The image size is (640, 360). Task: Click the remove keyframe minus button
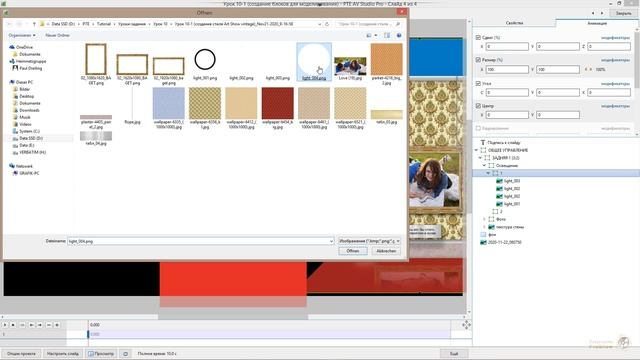click(49, 325)
